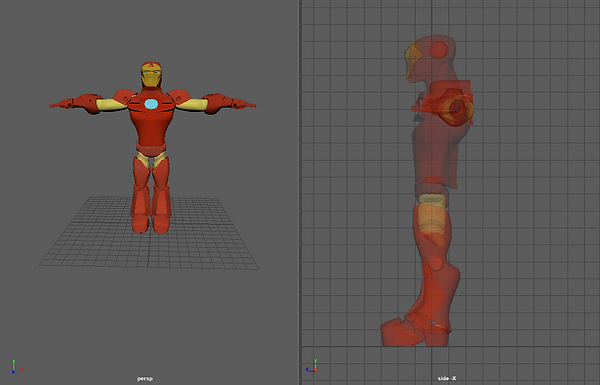Click the side -X viewport label
The height and width of the screenshot is (385, 600).
447,378
